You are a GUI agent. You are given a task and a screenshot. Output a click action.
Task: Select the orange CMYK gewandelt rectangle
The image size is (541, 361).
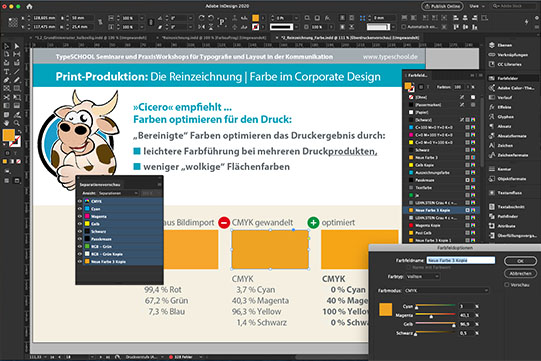pyautogui.click(x=270, y=250)
